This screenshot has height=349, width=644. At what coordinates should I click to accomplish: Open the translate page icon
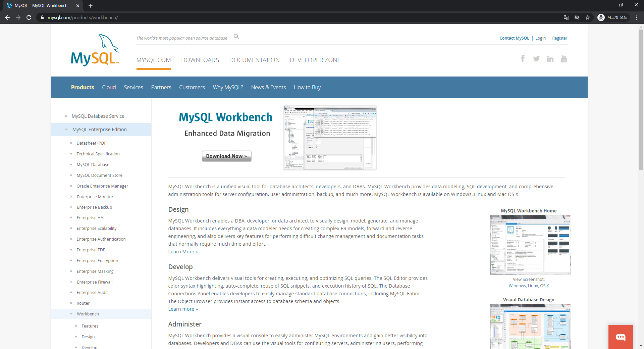tap(566, 17)
